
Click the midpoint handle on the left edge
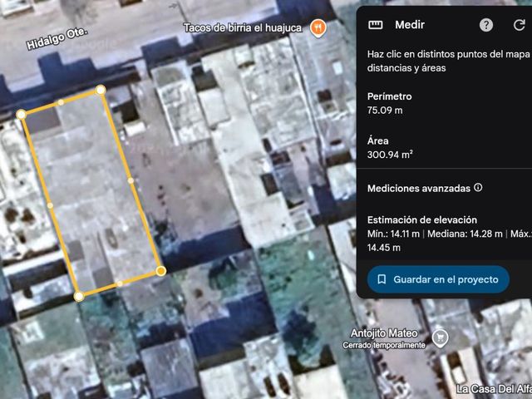(50, 205)
